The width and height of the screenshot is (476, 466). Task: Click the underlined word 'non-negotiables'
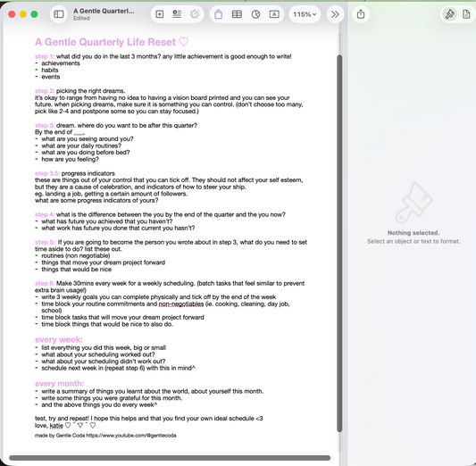181,304
